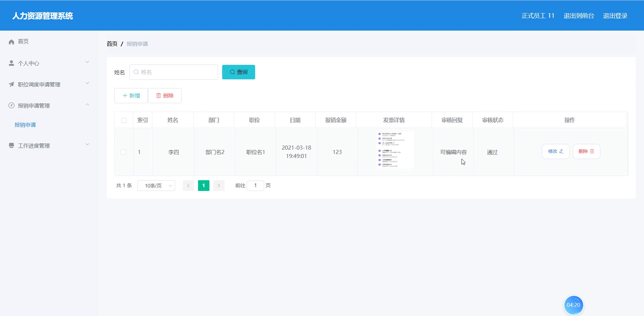
Task: Click the paper plane icon beside 职位调度申请管理
Action: pos(11,84)
